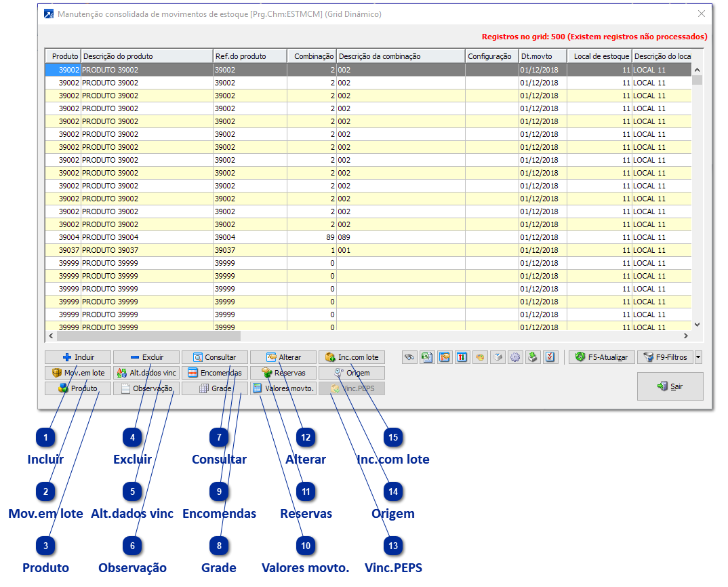This screenshot has width=728, height=587.
Task: Open the color palette icon
Action: click(480, 357)
